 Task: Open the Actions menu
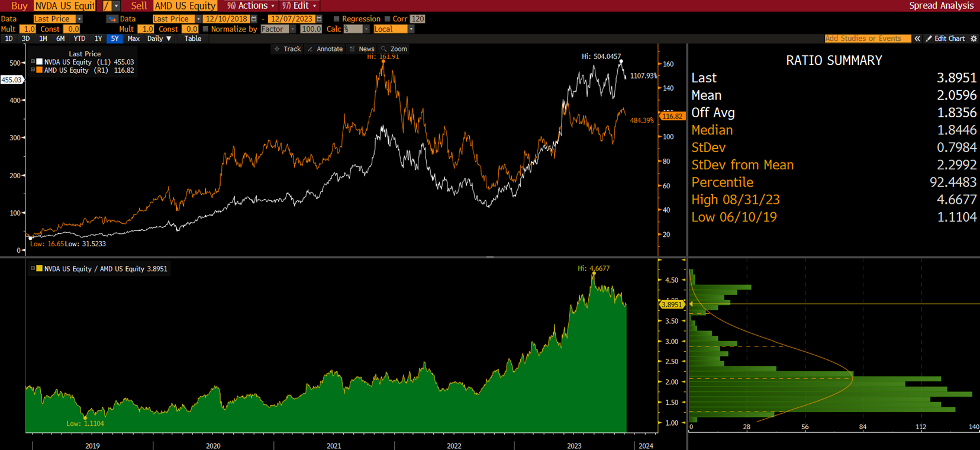(251, 6)
